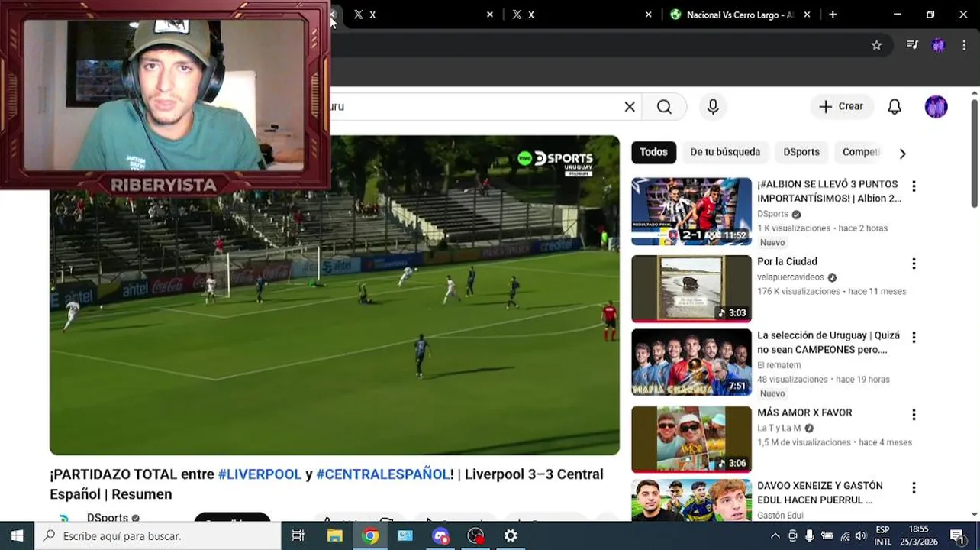Open the Wi-Fi network tray icon
Image resolution: width=980 pixels, height=550 pixels.
coord(845,536)
